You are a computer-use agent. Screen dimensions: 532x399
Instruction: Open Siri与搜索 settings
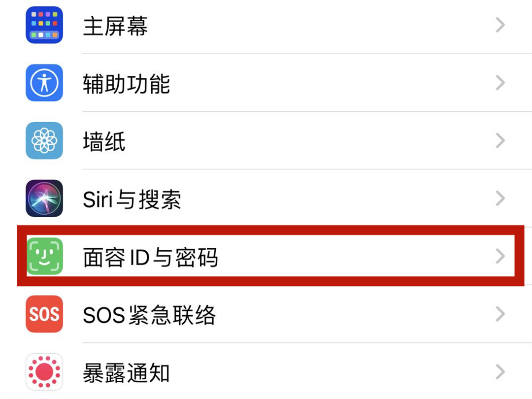click(266, 199)
